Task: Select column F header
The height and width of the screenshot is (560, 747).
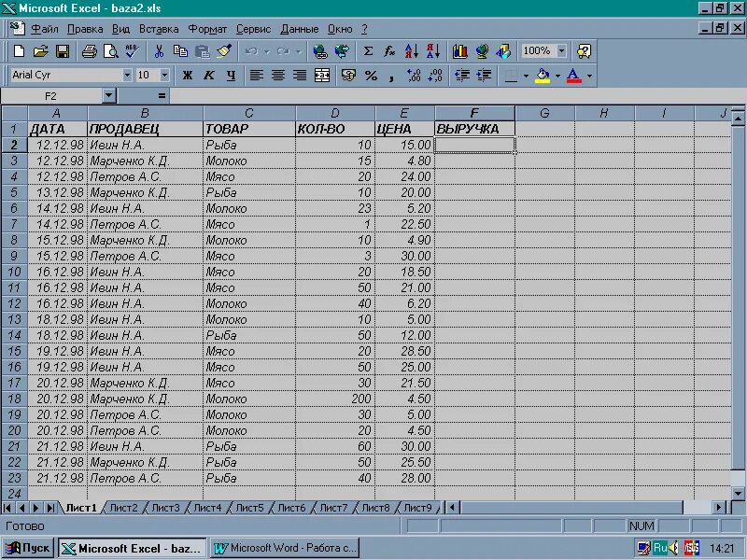Action: (x=474, y=113)
